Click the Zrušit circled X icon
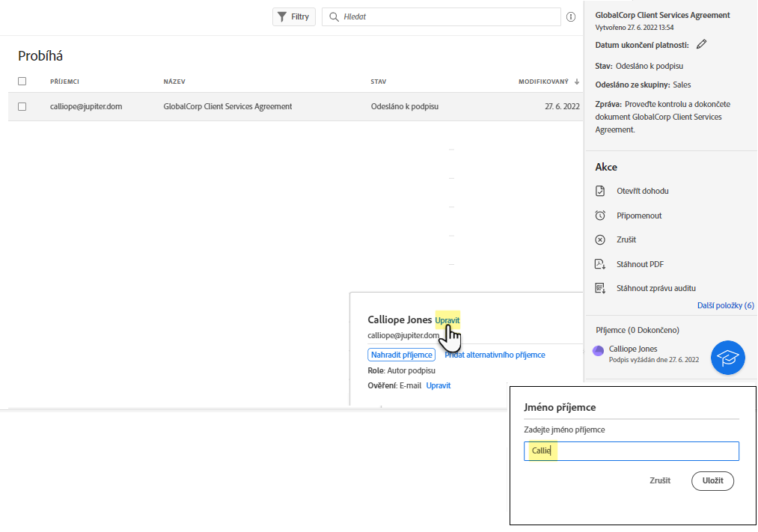This screenshot has width=758, height=532. coord(600,240)
